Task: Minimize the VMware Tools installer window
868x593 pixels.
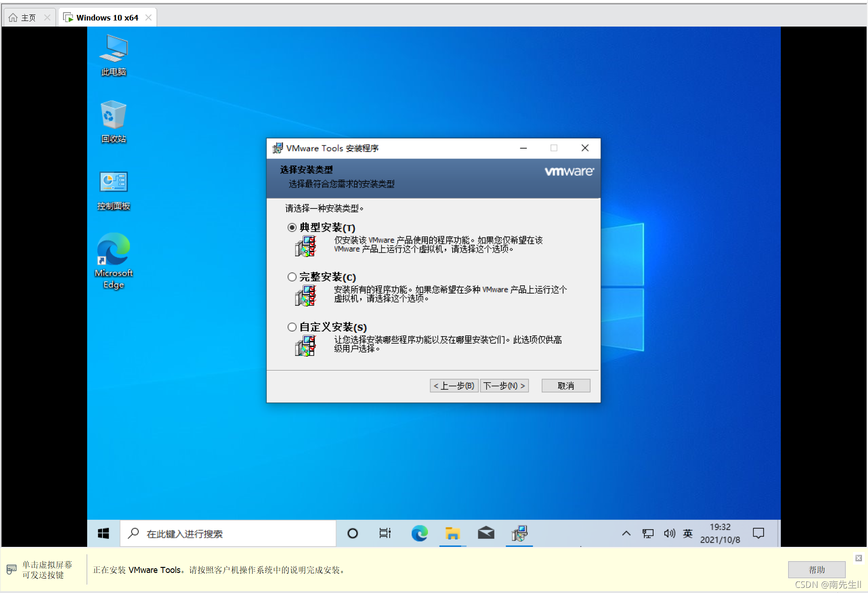Action: [x=524, y=148]
